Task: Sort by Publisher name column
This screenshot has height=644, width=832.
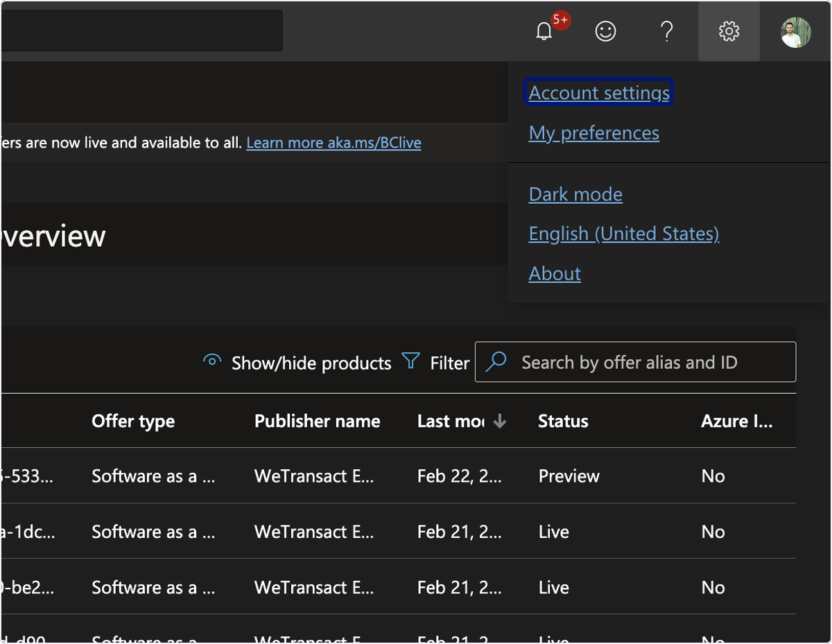Action: tap(317, 421)
